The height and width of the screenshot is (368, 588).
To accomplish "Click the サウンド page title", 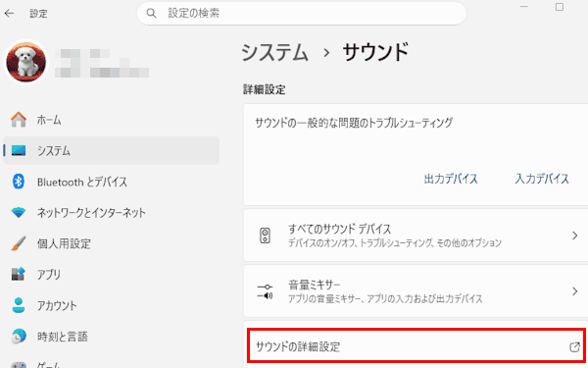I will pyautogui.click(x=375, y=52).
